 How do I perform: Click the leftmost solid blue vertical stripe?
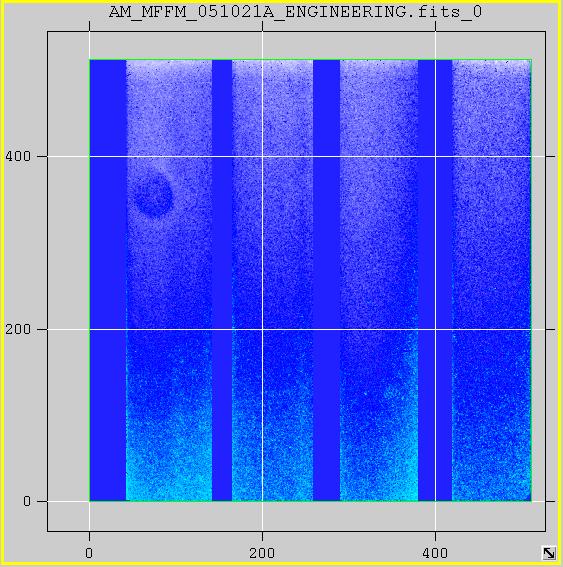click(x=108, y=280)
